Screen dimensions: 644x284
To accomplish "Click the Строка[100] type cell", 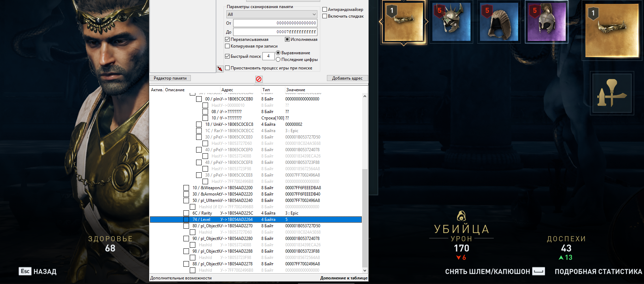I will (273, 118).
